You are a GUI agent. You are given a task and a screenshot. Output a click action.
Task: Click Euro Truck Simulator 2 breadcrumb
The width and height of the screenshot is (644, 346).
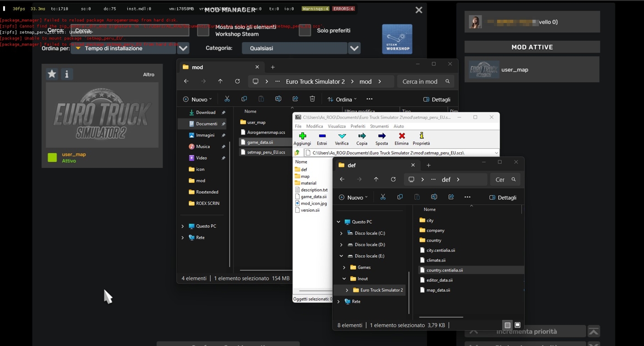pos(315,81)
